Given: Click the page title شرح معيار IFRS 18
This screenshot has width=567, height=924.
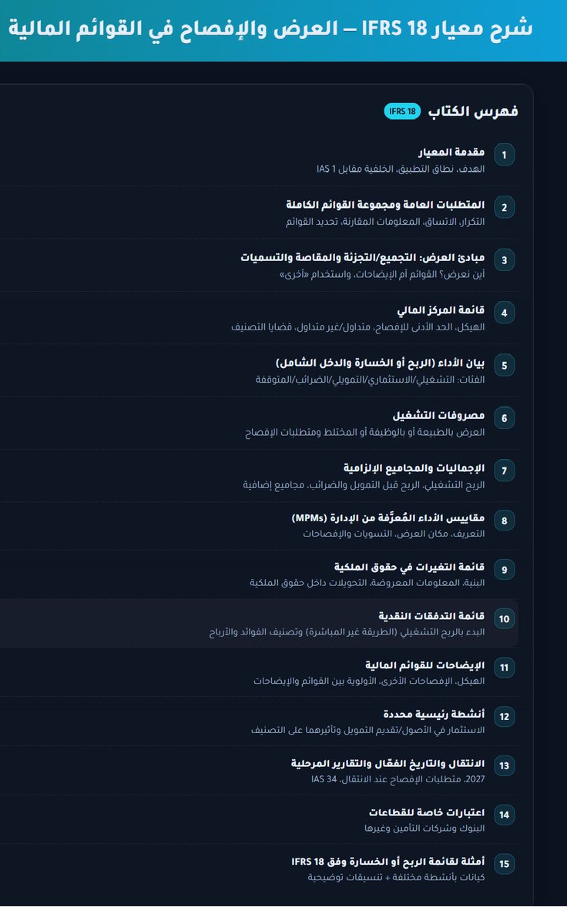Looking at the screenshot, I should (270, 28).
